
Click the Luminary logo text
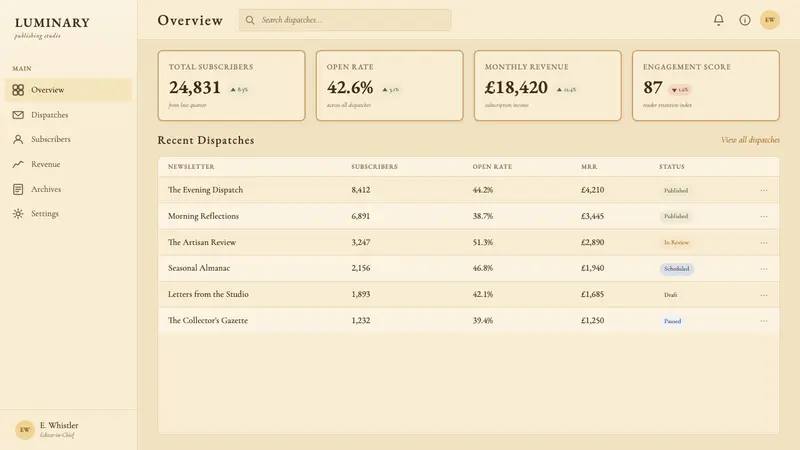pyautogui.click(x=52, y=23)
